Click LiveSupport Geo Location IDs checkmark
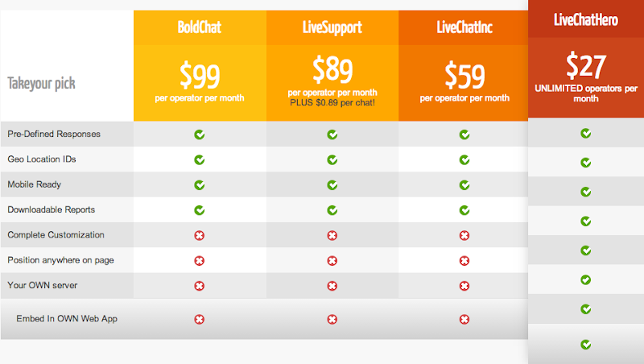 click(x=332, y=159)
